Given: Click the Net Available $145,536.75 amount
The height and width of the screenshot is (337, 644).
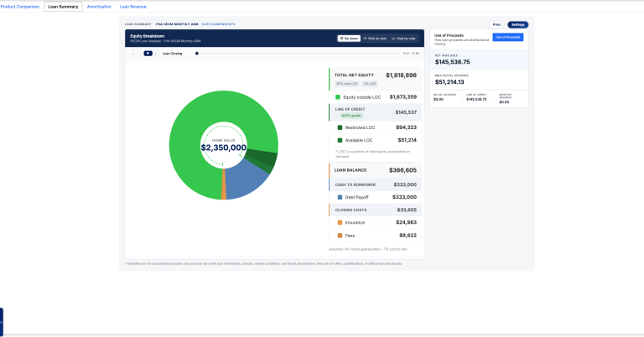Looking at the screenshot, I should coord(452,62).
